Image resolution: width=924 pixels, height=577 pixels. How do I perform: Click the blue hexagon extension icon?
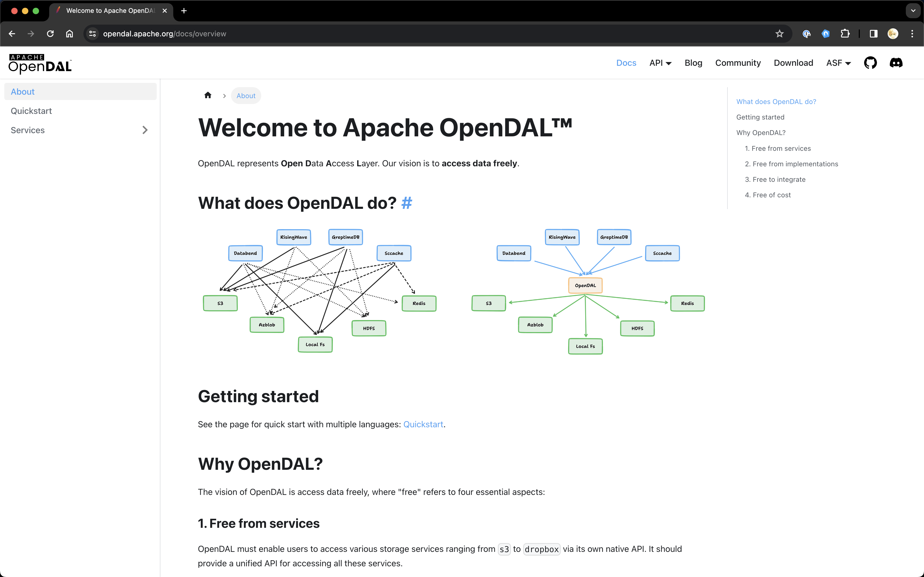pyautogui.click(x=826, y=34)
